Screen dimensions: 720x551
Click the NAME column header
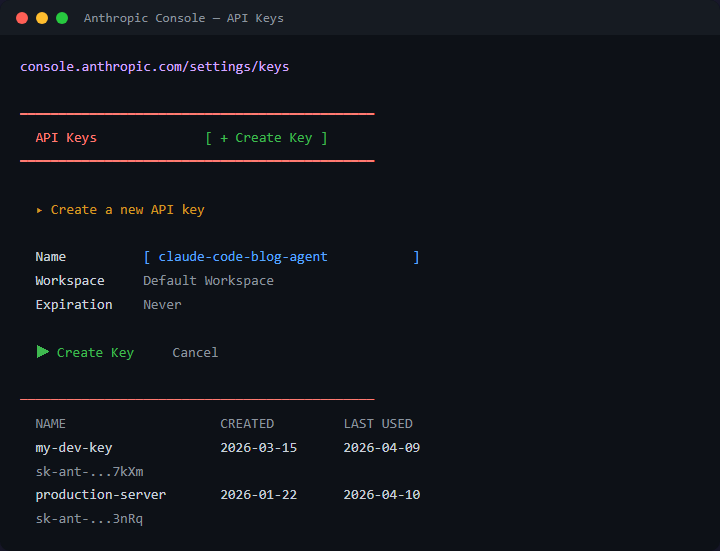pos(51,423)
